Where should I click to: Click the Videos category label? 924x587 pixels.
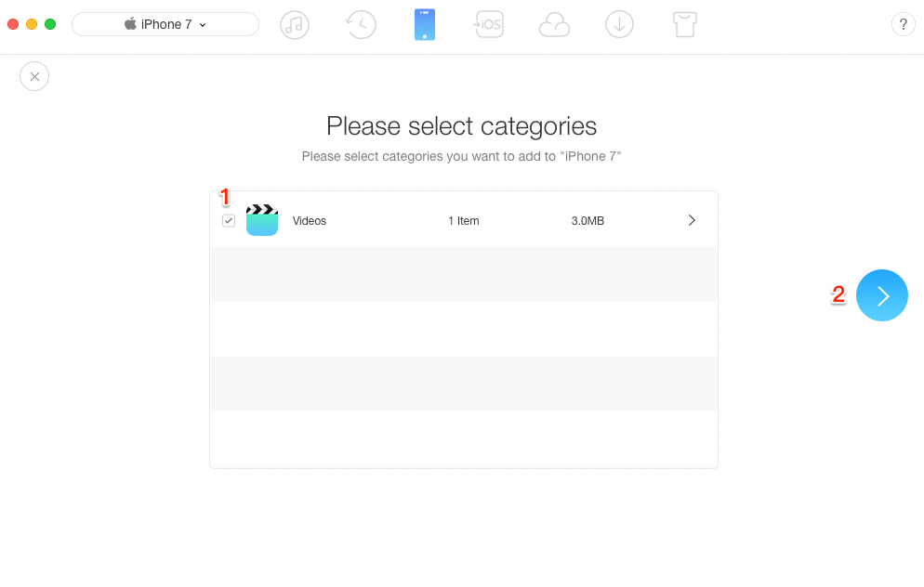click(310, 221)
